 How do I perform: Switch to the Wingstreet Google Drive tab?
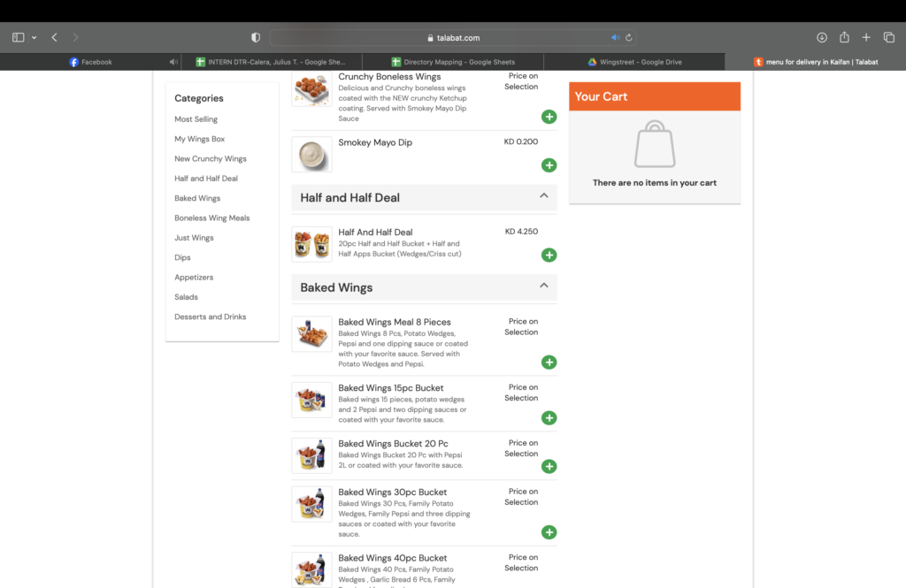coord(633,62)
